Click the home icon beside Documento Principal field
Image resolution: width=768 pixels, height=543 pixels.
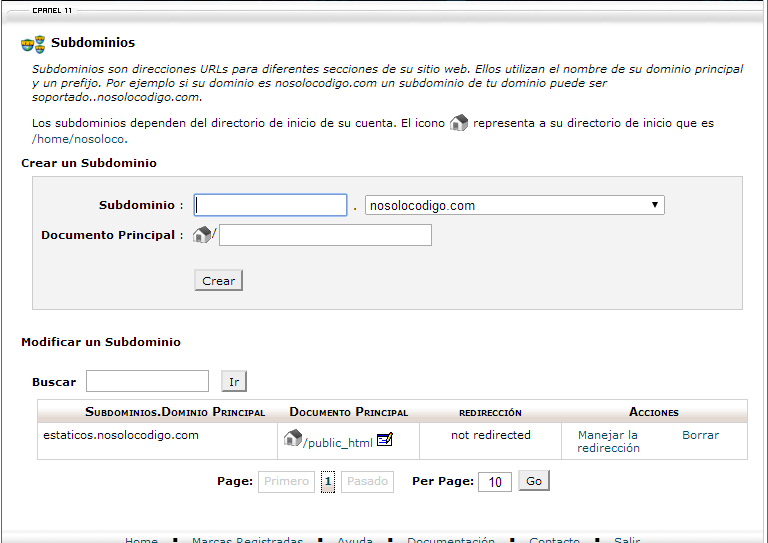click(x=202, y=235)
